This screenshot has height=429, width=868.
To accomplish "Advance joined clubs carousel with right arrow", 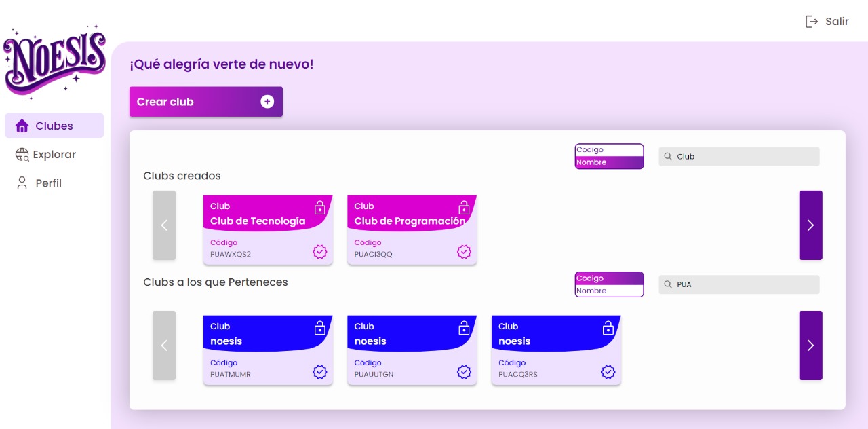I will [x=810, y=346].
